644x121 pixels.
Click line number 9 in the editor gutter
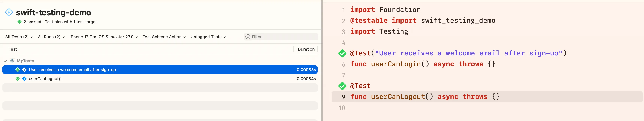344,97
